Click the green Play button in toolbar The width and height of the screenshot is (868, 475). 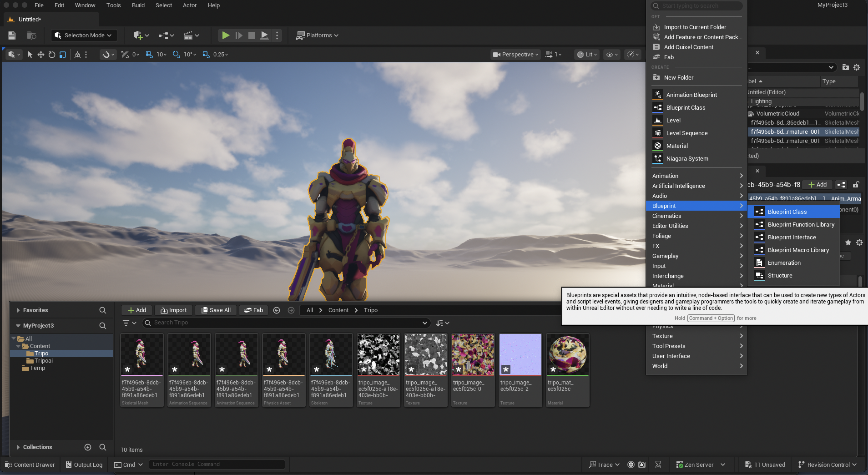click(225, 35)
